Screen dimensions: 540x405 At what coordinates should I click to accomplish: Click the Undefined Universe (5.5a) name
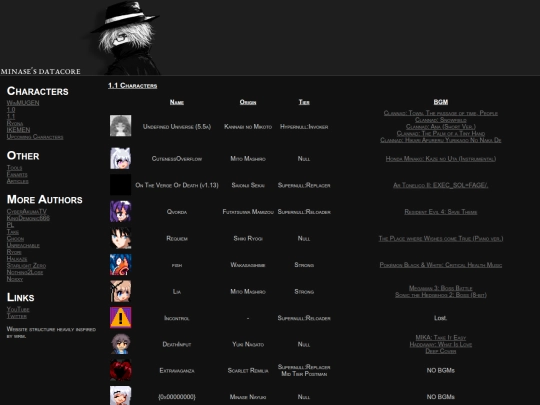click(177, 127)
